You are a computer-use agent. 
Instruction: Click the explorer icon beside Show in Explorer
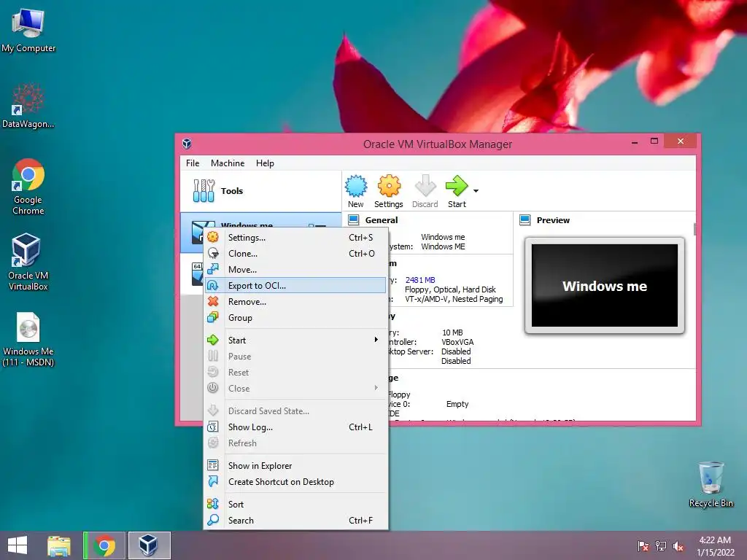[213, 465]
